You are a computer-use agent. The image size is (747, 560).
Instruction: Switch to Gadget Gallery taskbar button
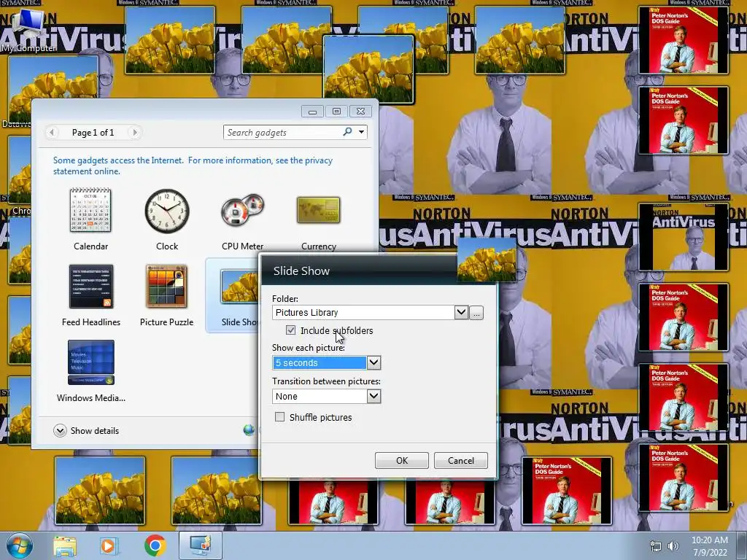tap(201, 545)
